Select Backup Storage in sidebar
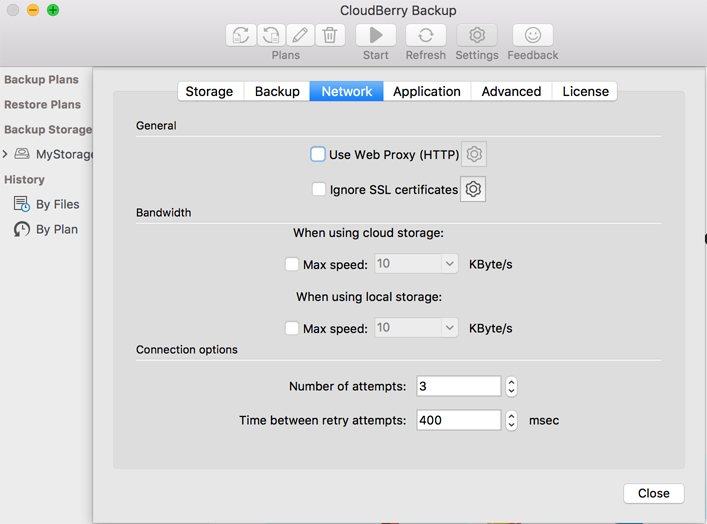This screenshot has width=707, height=524. (x=48, y=129)
